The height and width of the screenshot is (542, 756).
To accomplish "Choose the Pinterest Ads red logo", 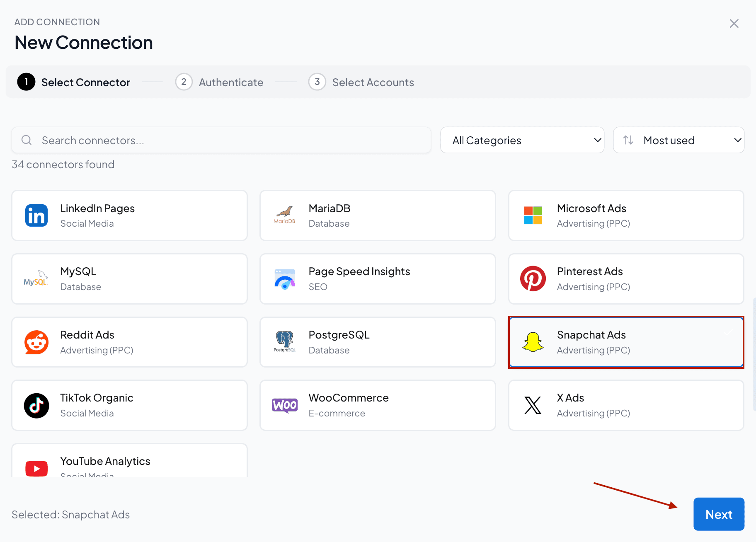I will coord(533,279).
